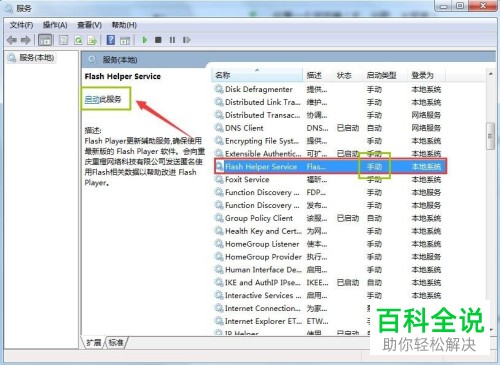Click the gear icon beside HomeGroup Listener

click(219, 244)
